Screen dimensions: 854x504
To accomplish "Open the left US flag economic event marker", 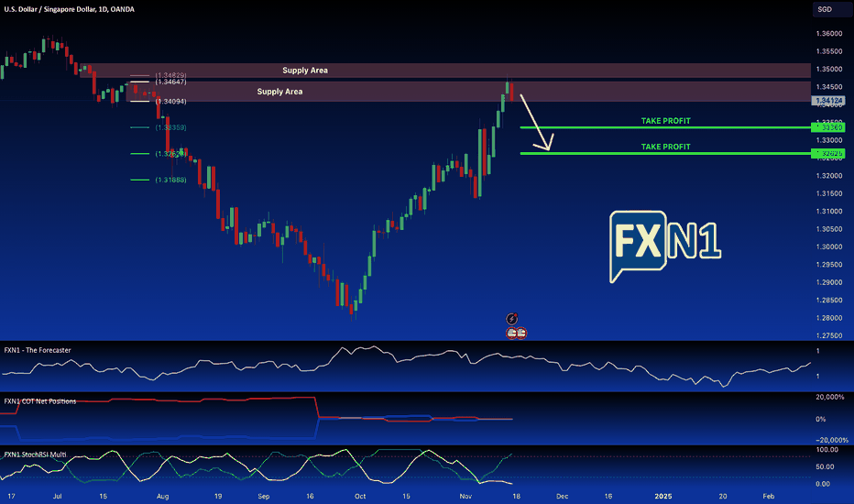I will (x=512, y=333).
